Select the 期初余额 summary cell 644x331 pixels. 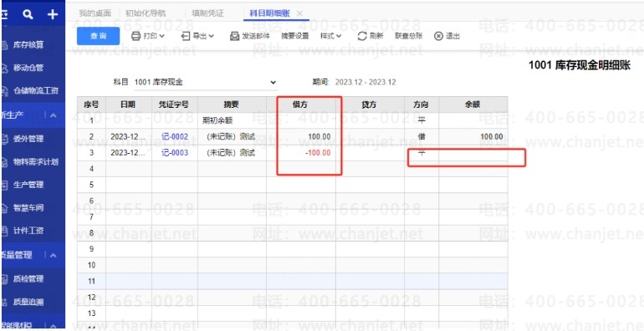[x=232, y=120]
